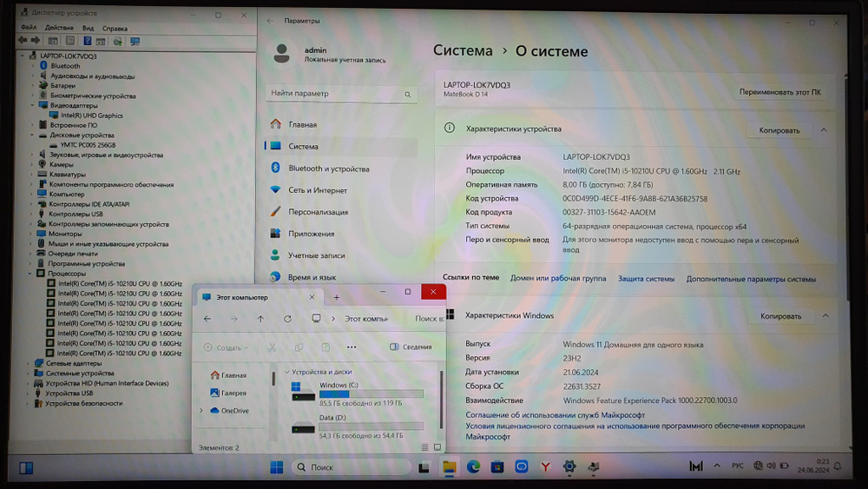Open the Действие menu in Device Manager
Viewport: 868px width, 489px height.
pos(59,28)
